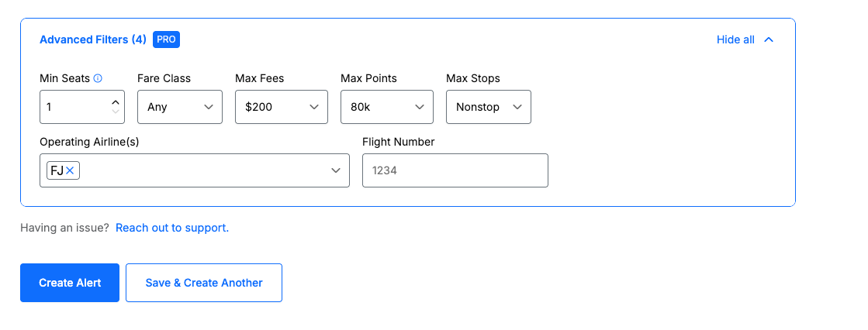Click the FJ airline chip label
The image size is (868, 330).
tap(57, 170)
